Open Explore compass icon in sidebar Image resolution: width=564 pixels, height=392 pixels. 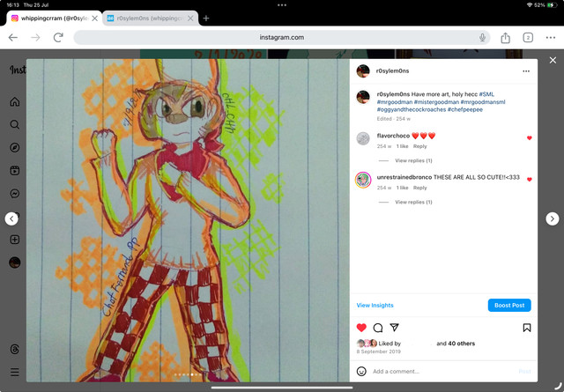[15, 147]
